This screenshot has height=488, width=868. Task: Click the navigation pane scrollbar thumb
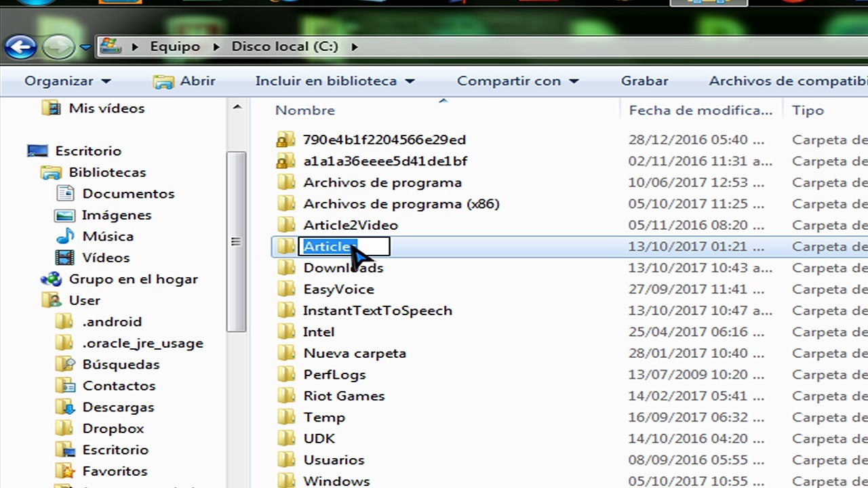coord(236,241)
